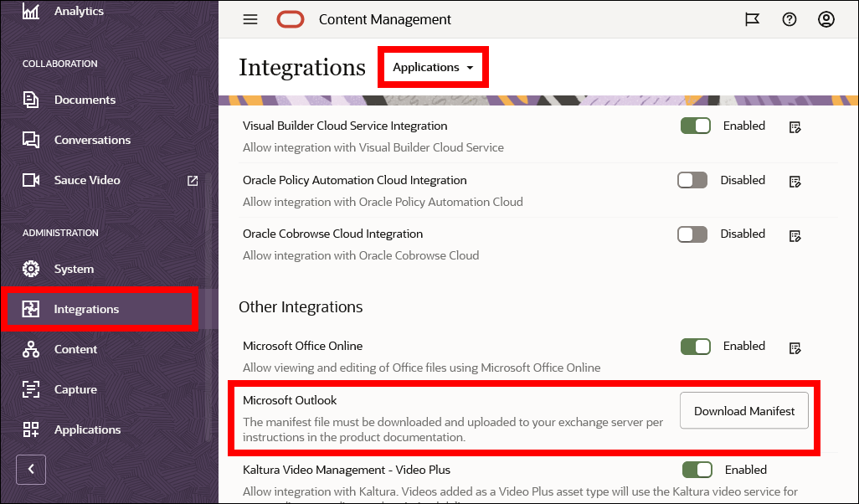The height and width of the screenshot is (504, 859).
Task: Collapse the sidebar with the chevron button
Action: coord(31,470)
